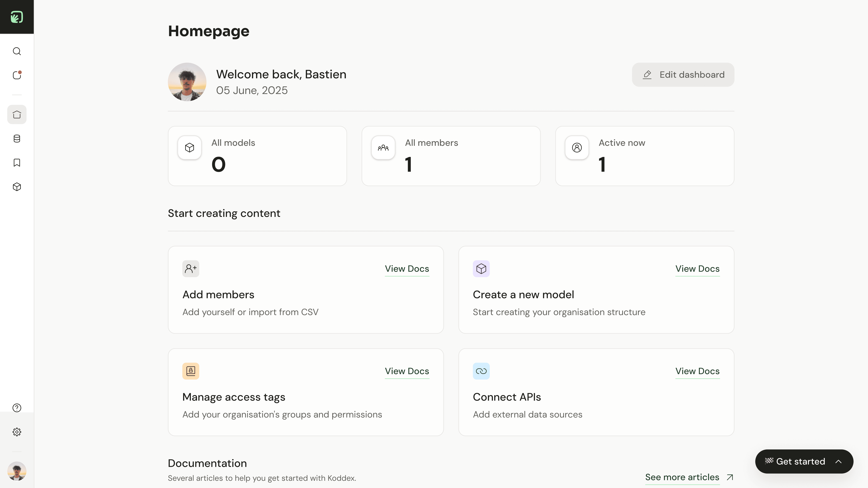
Task: Click the user avatar at sidebar bottom
Action: [17, 471]
